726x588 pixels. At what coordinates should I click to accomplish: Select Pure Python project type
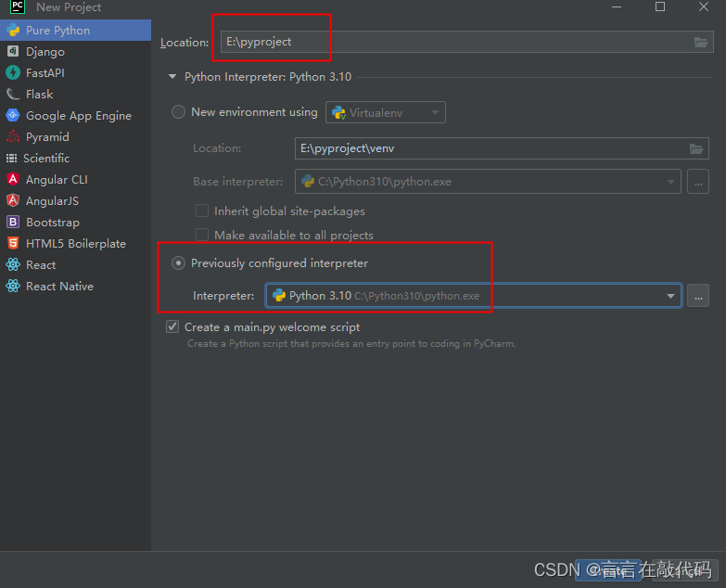tap(75, 30)
